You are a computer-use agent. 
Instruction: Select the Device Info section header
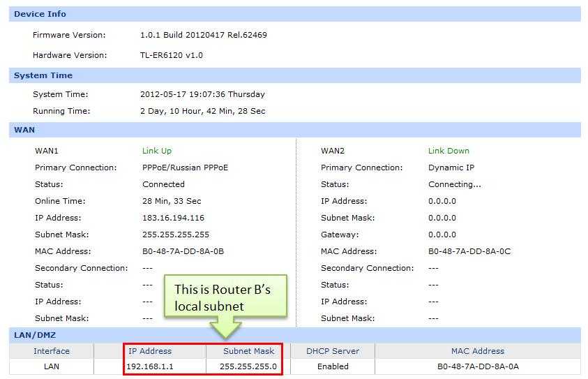click(295, 14)
